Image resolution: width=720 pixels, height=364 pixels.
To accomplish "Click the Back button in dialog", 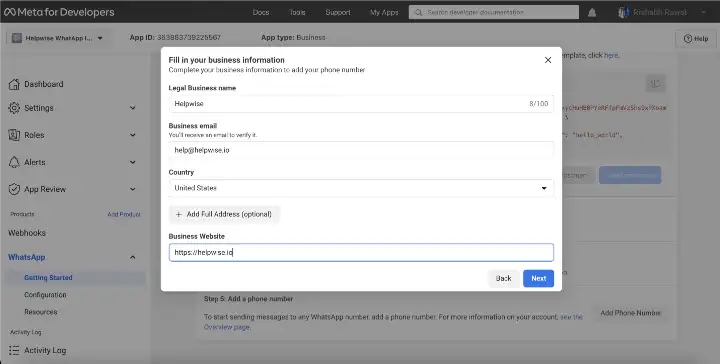I will [504, 278].
